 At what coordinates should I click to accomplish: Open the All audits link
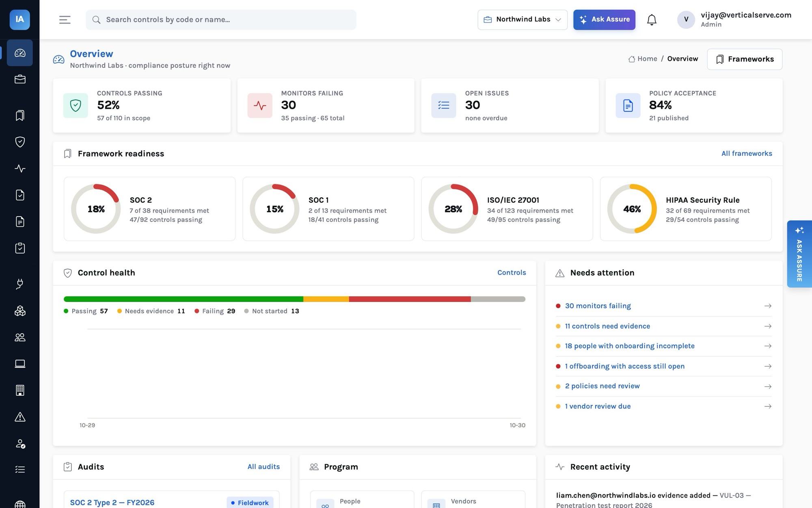(263, 467)
